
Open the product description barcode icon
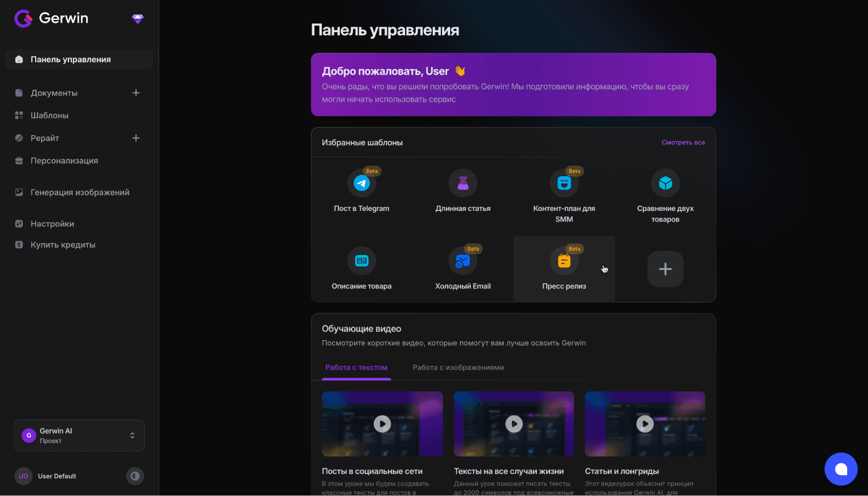click(x=361, y=261)
